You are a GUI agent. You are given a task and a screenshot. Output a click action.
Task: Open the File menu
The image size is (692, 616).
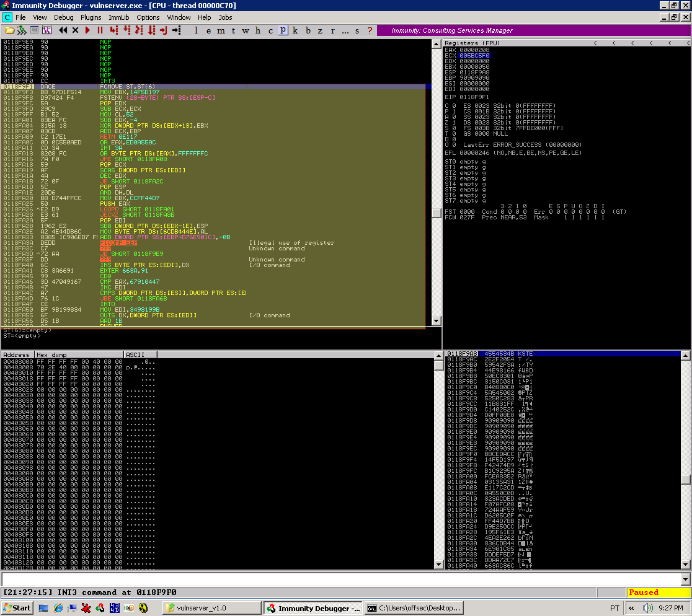pyautogui.click(x=20, y=17)
